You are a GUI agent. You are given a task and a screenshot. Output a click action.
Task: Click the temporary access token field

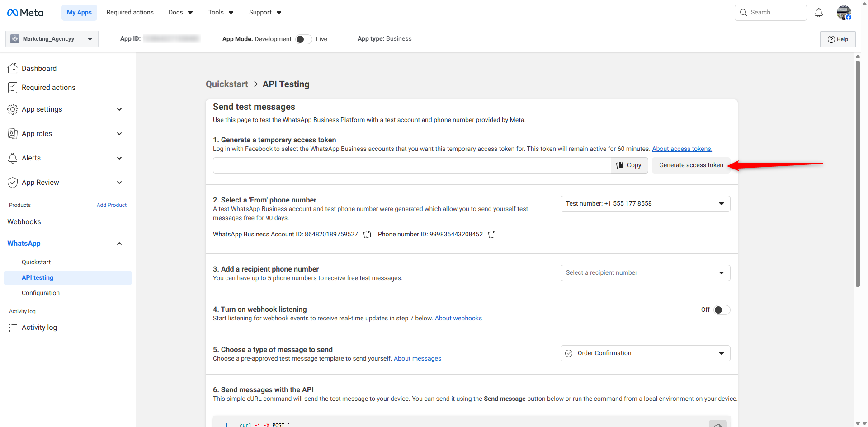(x=412, y=165)
